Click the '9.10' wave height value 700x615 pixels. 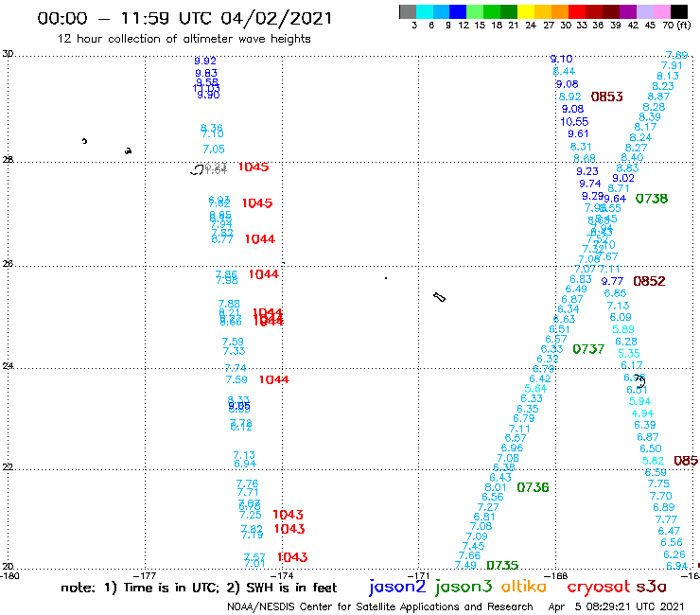[x=561, y=59]
